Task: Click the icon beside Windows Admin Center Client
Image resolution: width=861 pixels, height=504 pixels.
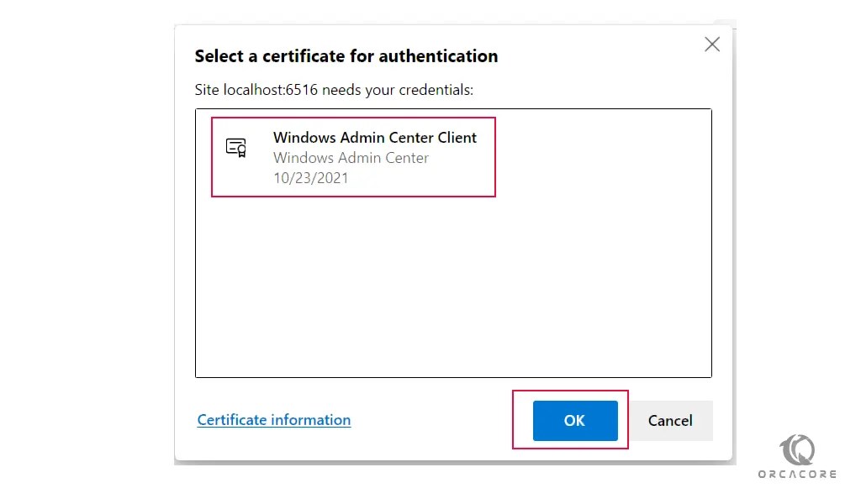Action: pyautogui.click(x=238, y=147)
